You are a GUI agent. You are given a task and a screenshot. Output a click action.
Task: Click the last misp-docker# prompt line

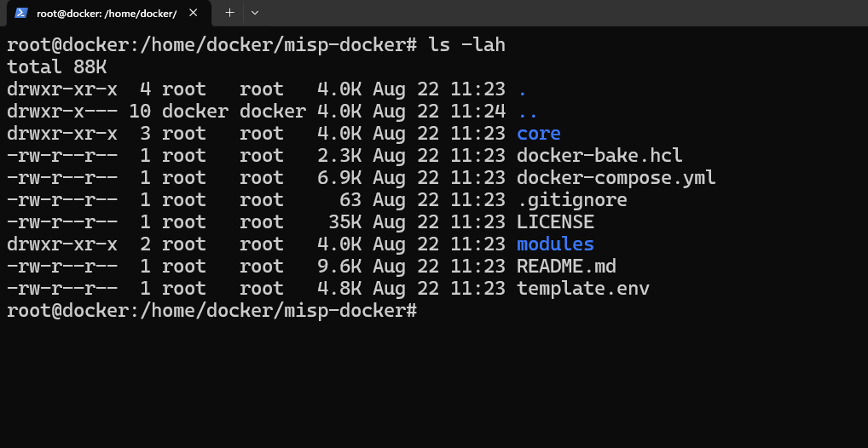click(x=211, y=311)
